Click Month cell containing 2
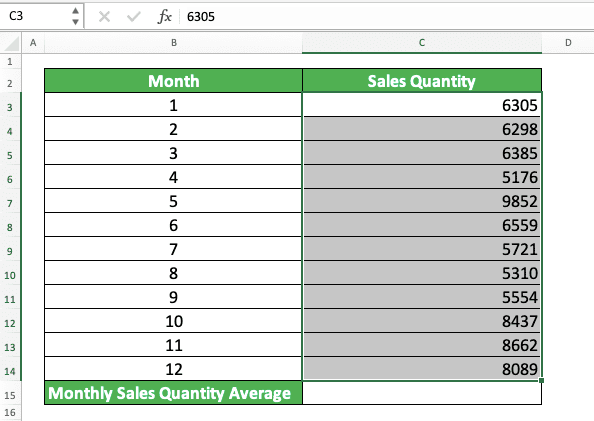The image size is (594, 421). [174, 129]
